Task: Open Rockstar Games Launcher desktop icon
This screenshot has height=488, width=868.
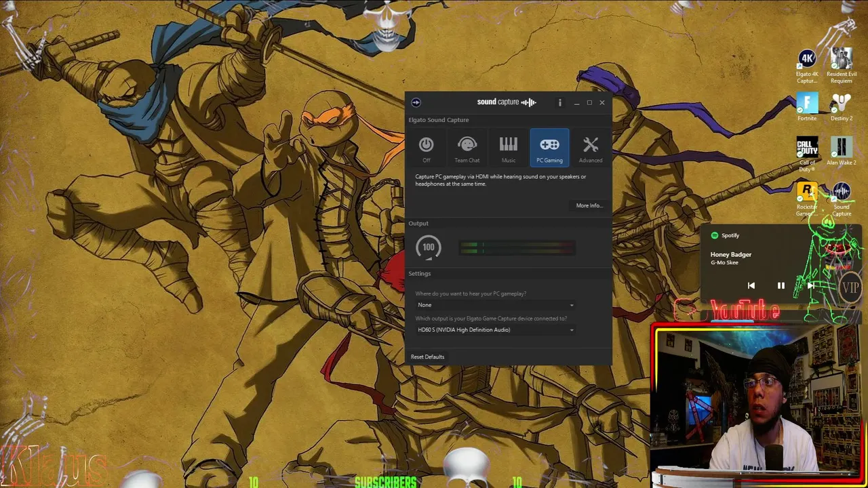Action: click(x=806, y=200)
